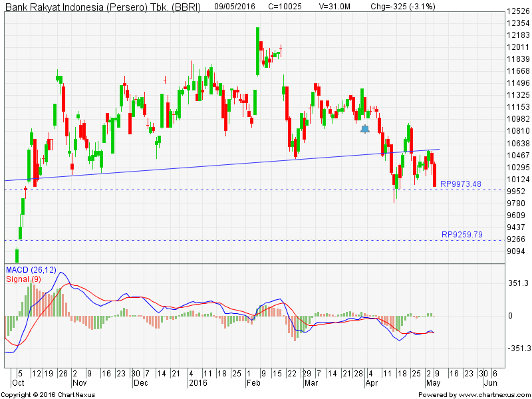This screenshot has height=399, width=532.
Task: Click the 9609 price axis label
Action: click(516, 215)
